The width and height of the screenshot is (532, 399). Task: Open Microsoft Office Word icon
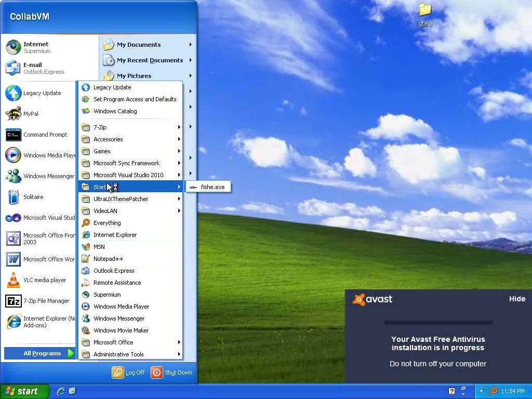(x=14, y=259)
